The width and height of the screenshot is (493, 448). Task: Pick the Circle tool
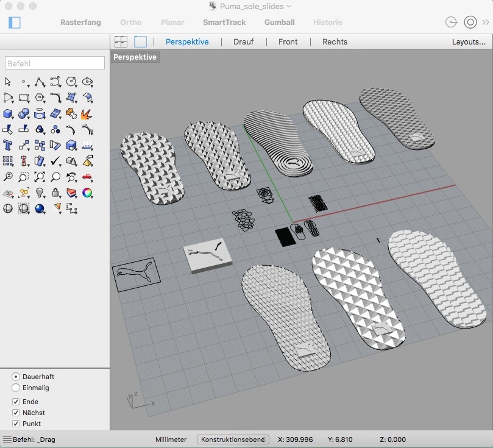[71, 82]
